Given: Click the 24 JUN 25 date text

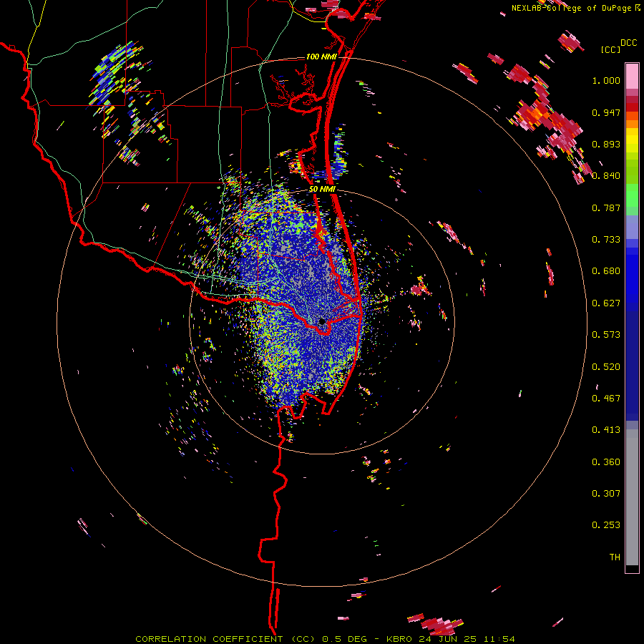Looking at the screenshot, I should 448,639.
